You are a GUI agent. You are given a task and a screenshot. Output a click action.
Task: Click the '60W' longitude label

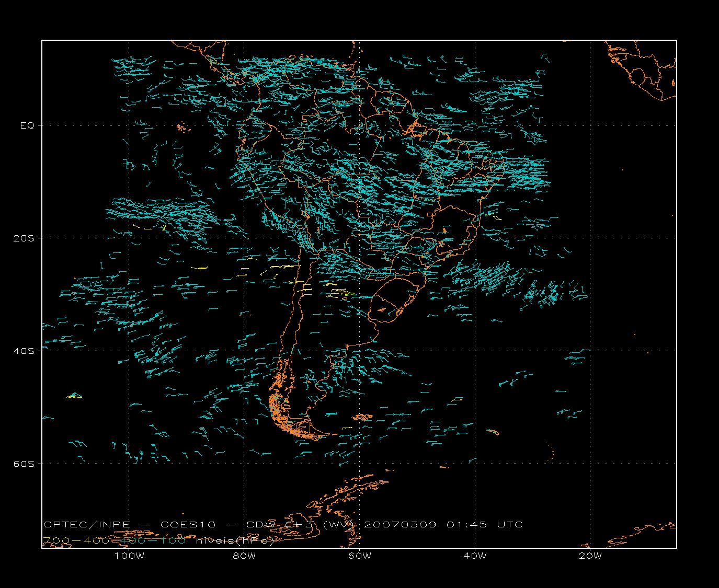[x=360, y=556]
